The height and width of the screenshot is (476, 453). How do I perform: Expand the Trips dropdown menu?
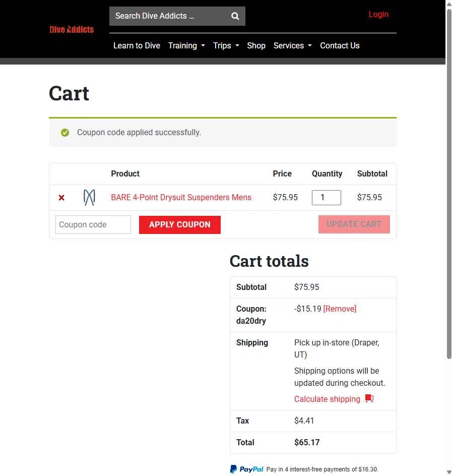click(226, 45)
